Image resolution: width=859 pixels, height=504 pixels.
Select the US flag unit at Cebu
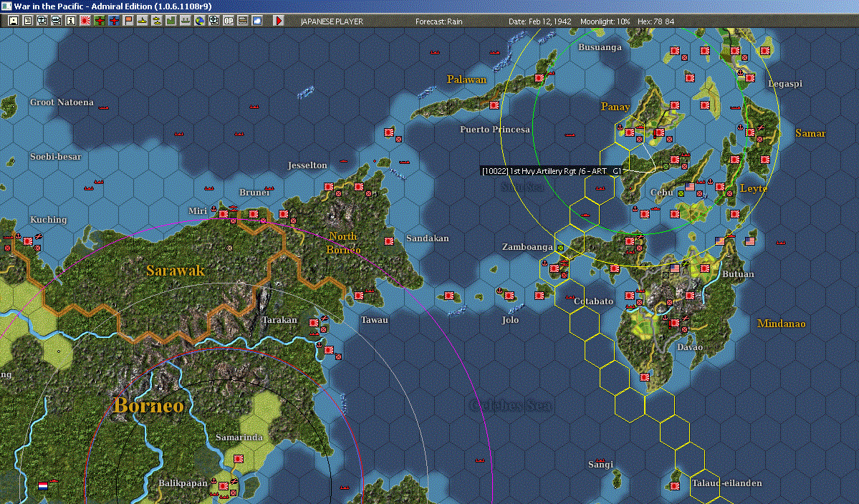click(x=690, y=187)
